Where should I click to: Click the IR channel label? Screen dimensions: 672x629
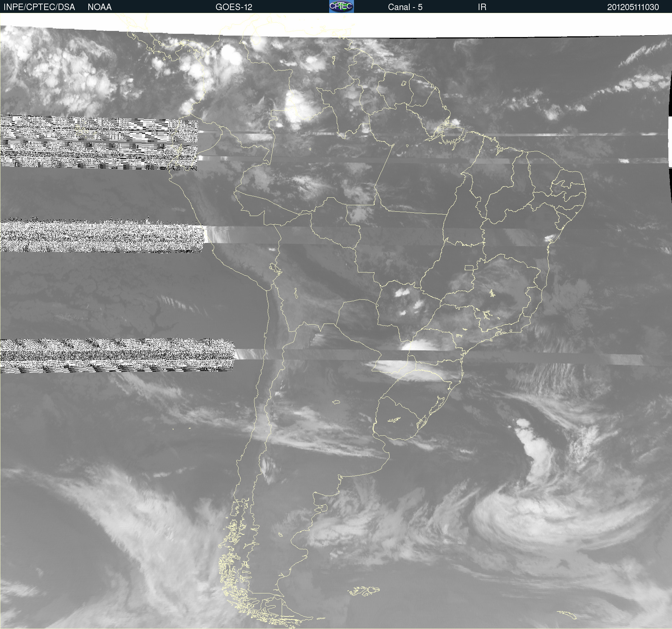coord(482,7)
